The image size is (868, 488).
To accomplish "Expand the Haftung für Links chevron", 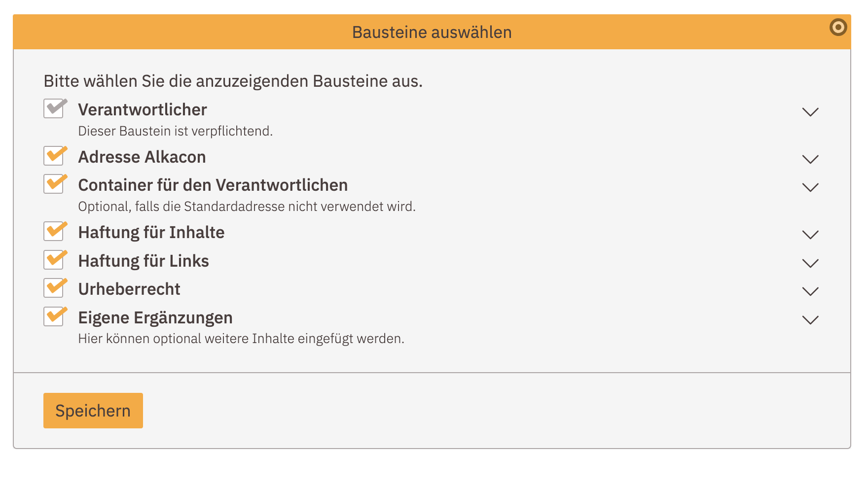I will [809, 262].
